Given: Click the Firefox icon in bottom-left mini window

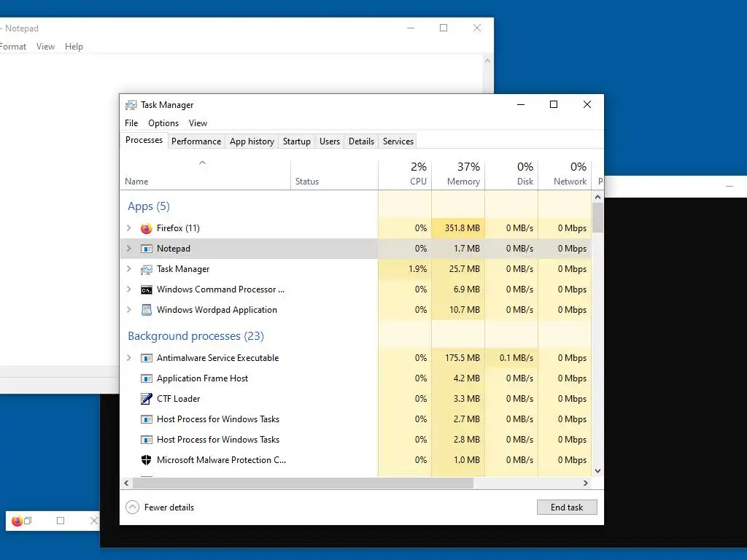Looking at the screenshot, I should [x=18, y=521].
